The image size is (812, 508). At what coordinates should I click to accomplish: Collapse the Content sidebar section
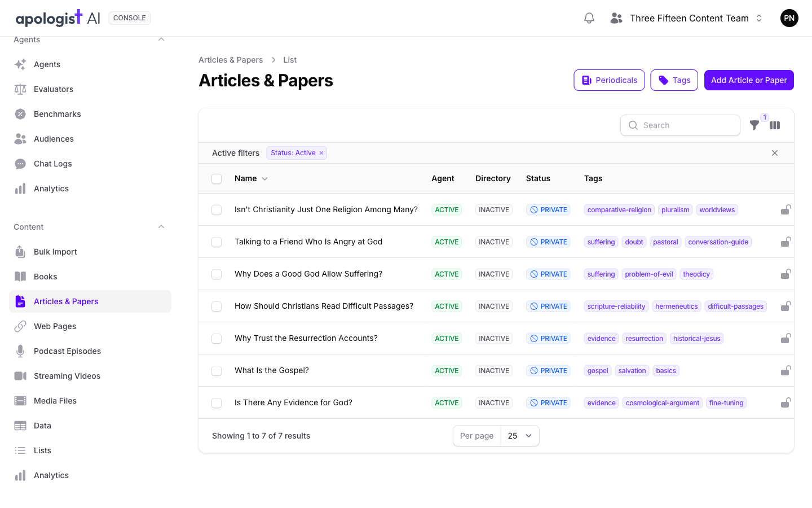pos(161,227)
